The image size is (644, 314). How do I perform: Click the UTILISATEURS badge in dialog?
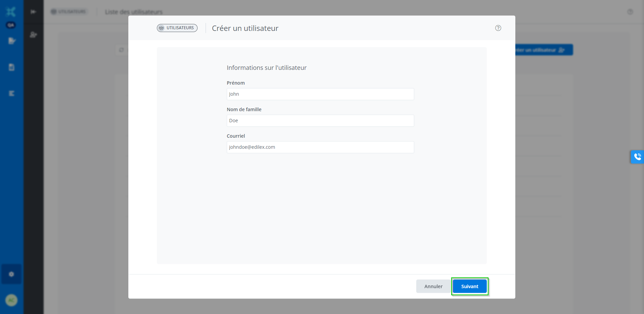click(177, 28)
